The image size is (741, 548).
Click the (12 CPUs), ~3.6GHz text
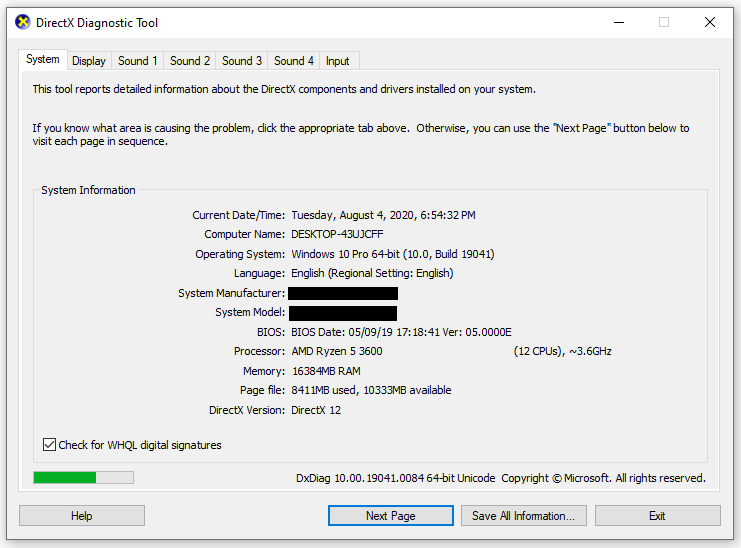coord(562,351)
